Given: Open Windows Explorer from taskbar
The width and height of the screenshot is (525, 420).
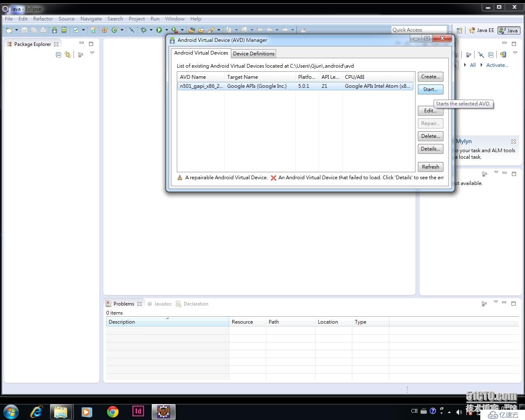Looking at the screenshot, I should coord(61,411).
